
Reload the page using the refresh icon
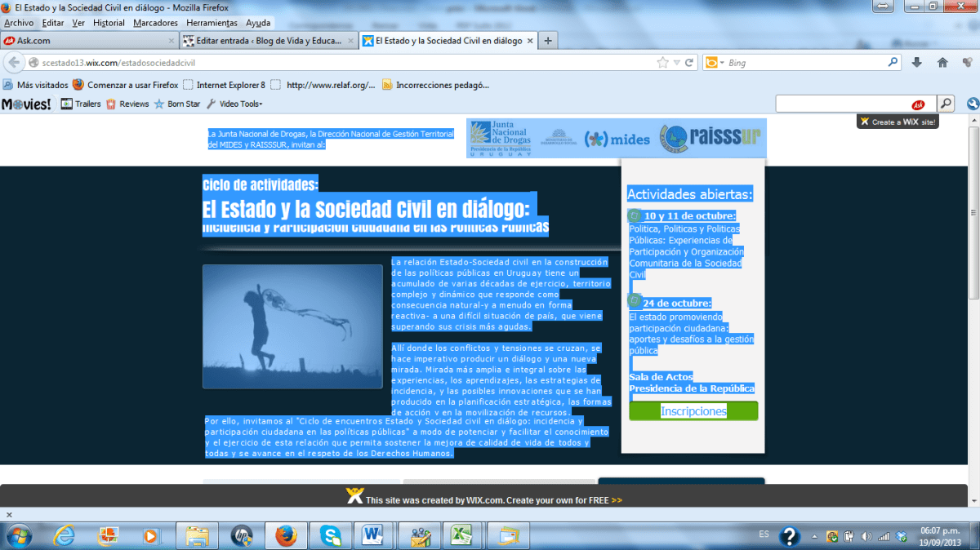[x=689, y=63]
